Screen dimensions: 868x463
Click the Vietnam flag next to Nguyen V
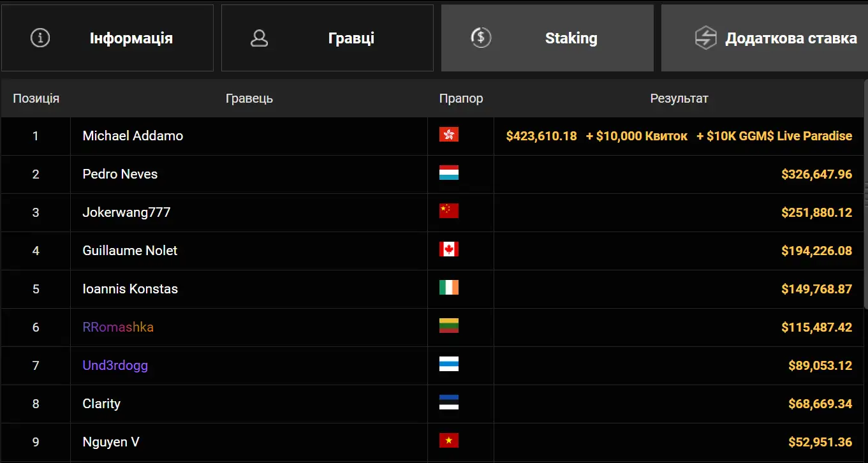(449, 441)
